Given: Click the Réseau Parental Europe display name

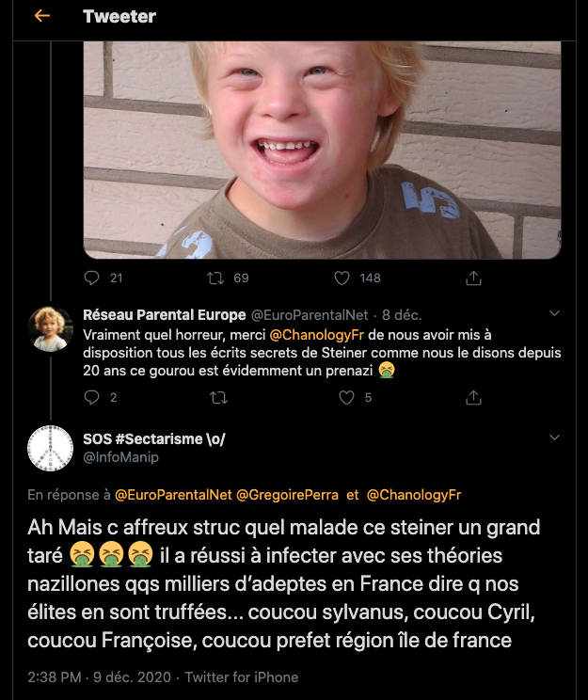Looking at the screenshot, I should point(164,315).
